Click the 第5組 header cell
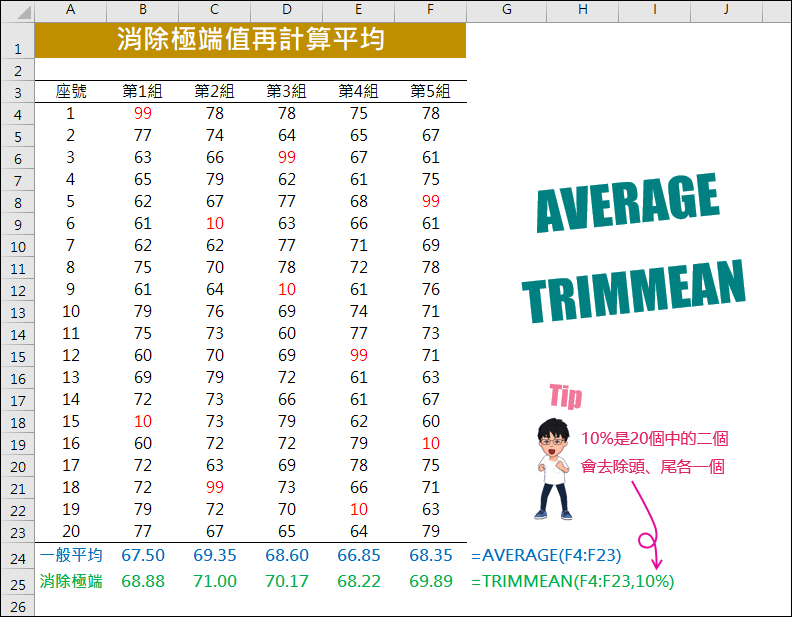 [430, 91]
